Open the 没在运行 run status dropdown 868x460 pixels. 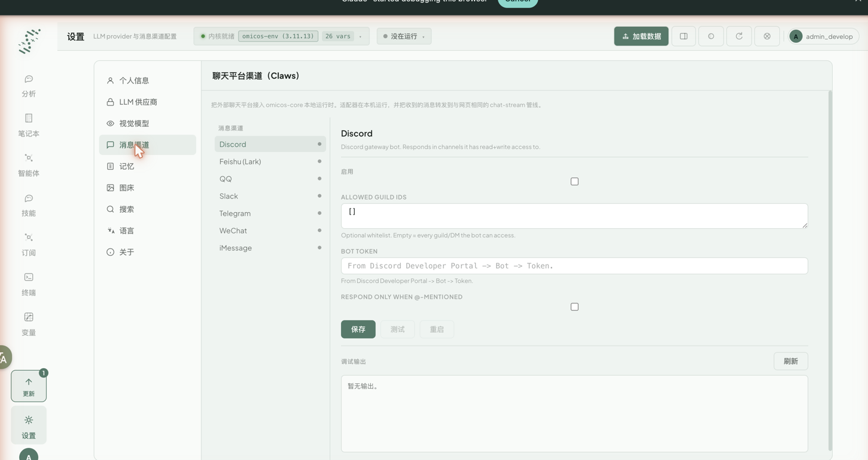[404, 36]
